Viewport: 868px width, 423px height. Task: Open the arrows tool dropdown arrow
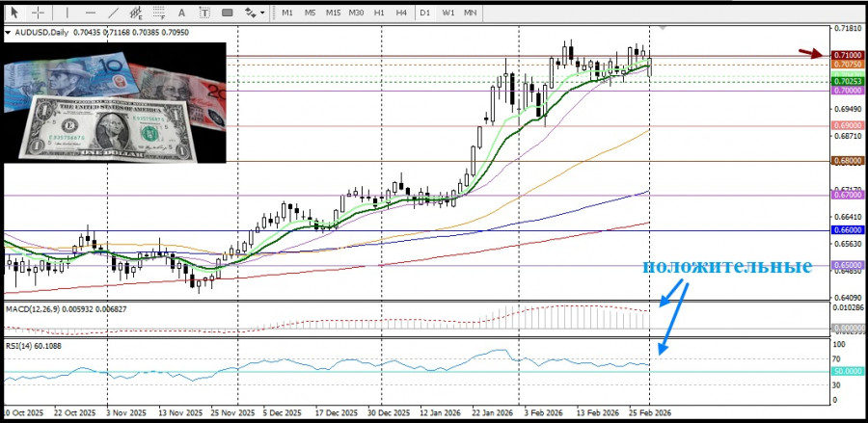coord(262,13)
